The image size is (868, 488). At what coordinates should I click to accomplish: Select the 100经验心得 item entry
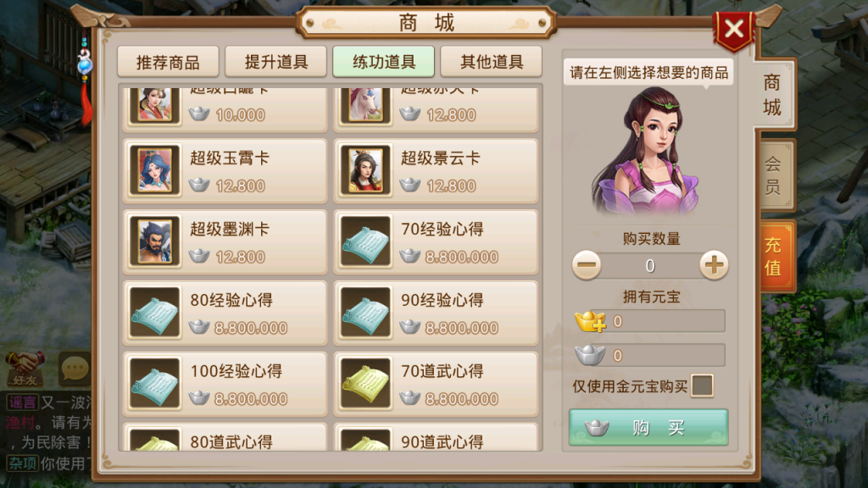tap(225, 384)
